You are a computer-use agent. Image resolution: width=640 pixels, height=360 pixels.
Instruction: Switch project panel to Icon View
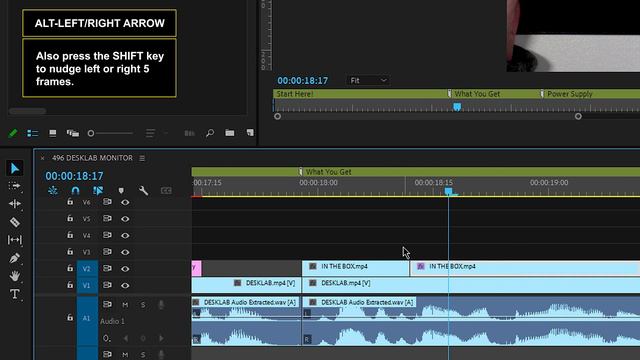pyautogui.click(x=53, y=133)
